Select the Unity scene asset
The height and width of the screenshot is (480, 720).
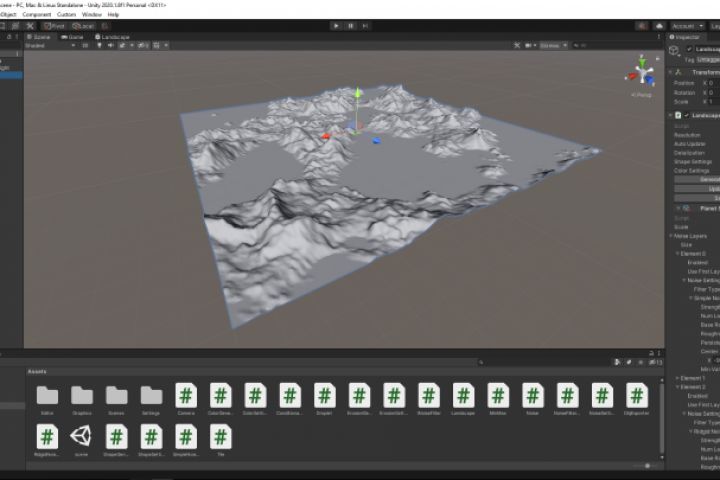coord(81,440)
